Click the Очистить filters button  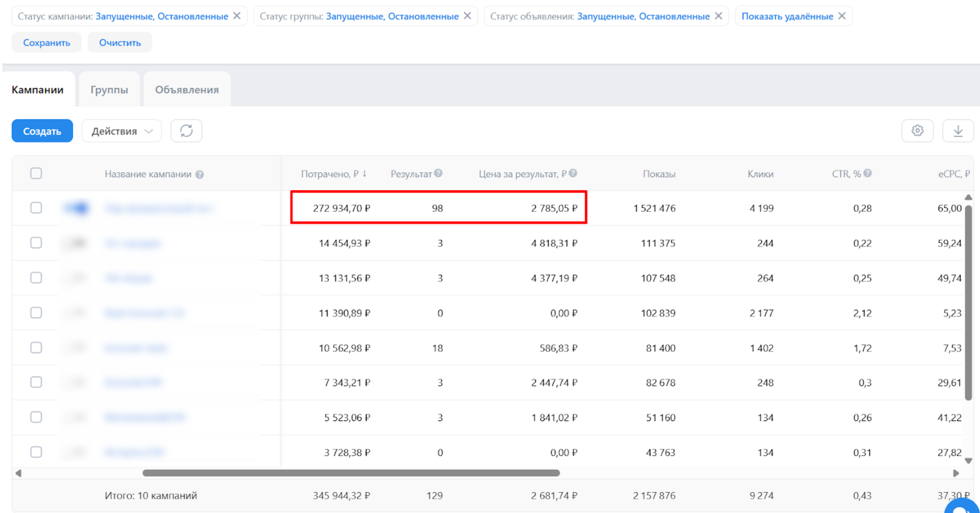point(120,43)
